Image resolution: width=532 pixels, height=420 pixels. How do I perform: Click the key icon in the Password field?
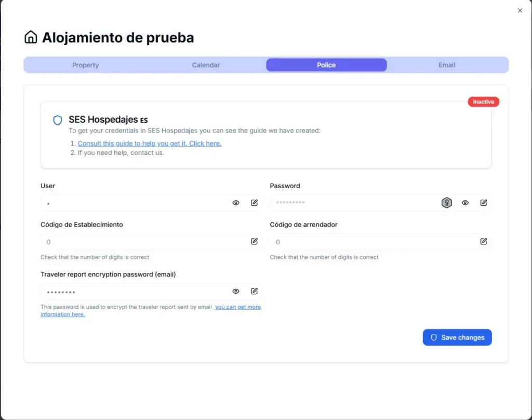pos(447,203)
